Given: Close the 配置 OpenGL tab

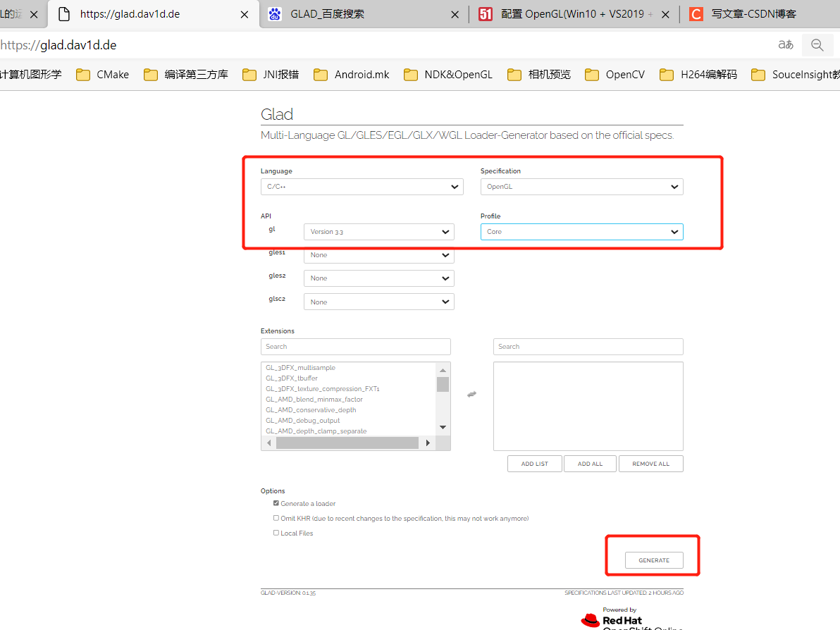Looking at the screenshot, I should click(x=665, y=15).
